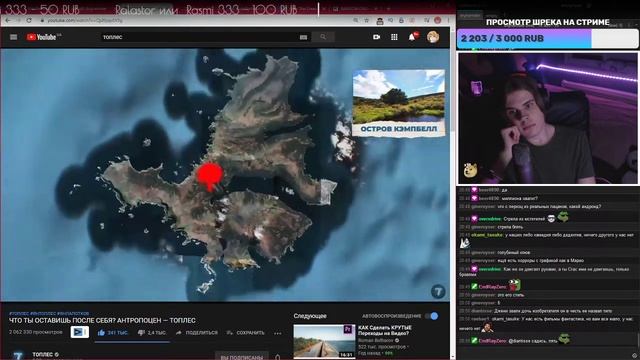Viewport: 640px width, 360px height.
Task: Open the notifications bell
Action: [x=412, y=37]
